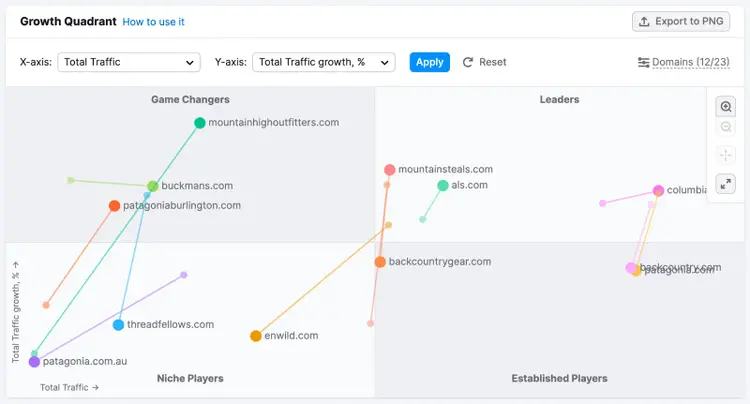This screenshot has height=404, width=750.
Task: Click the Established Players quadrant heading
Action: (x=560, y=378)
